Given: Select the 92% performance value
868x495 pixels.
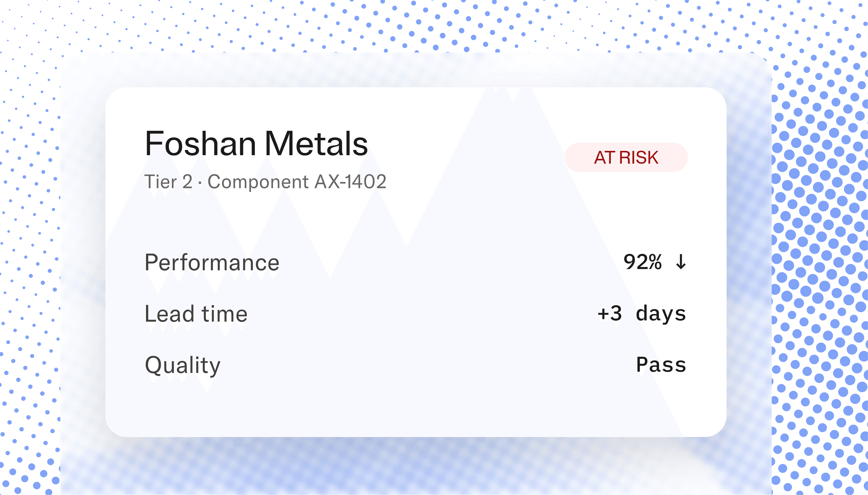Looking at the screenshot, I should (642, 262).
